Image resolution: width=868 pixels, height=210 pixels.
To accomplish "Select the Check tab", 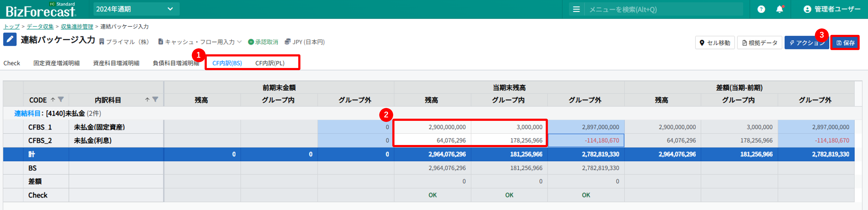I will (12, 63).
